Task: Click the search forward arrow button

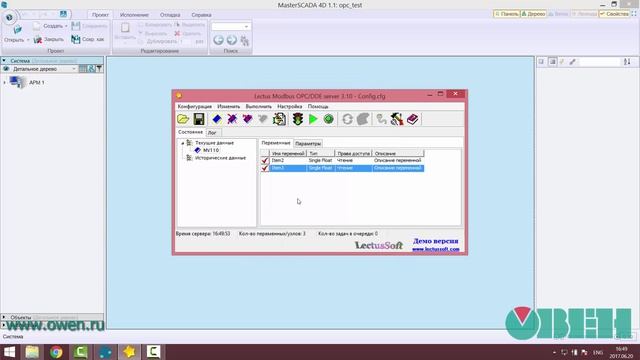Action: tap(231, 40)
